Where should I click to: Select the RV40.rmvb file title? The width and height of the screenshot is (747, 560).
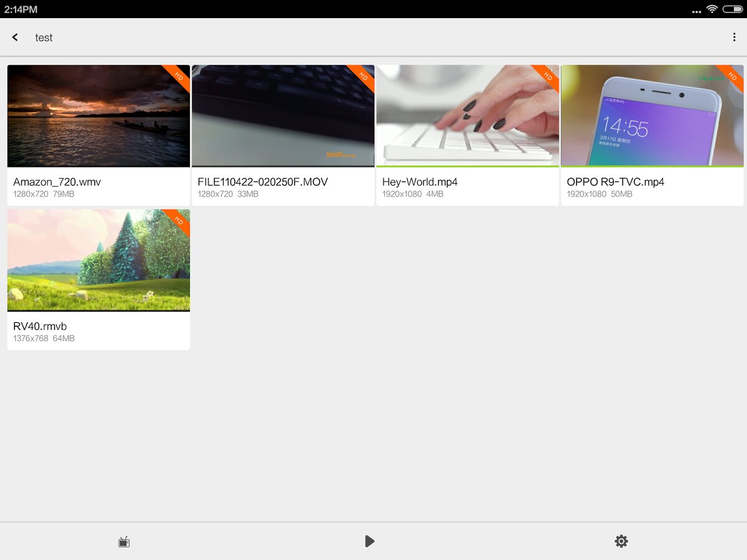tap(40, 327)
